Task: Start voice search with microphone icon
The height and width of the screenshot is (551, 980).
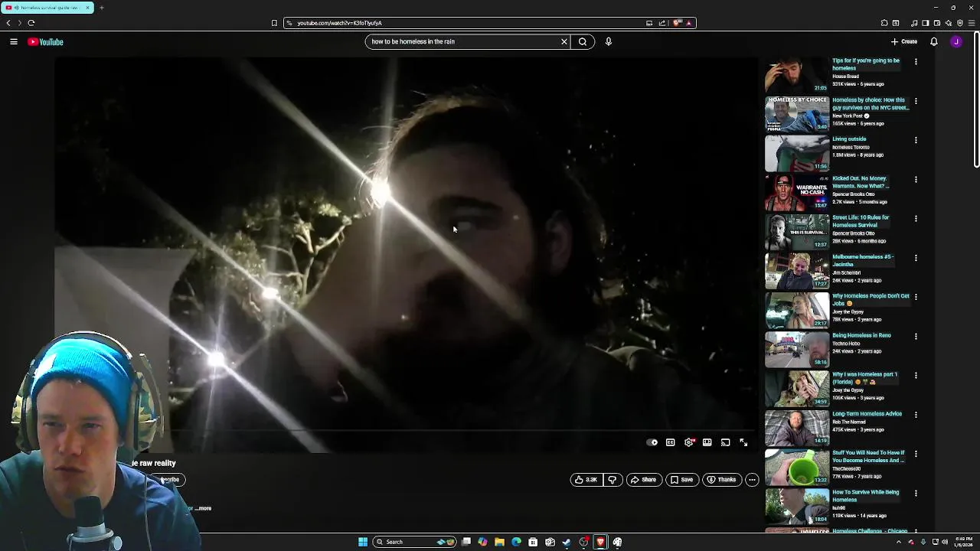Action: point(609,41)
